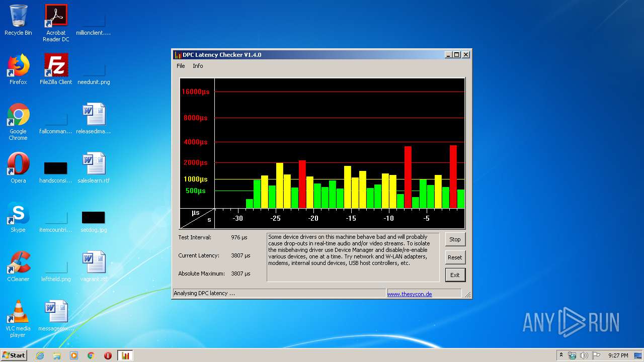The width and height of the screenshot is (644, 362).
Task: Click the Stop button
Action: (x=455, y=239)
